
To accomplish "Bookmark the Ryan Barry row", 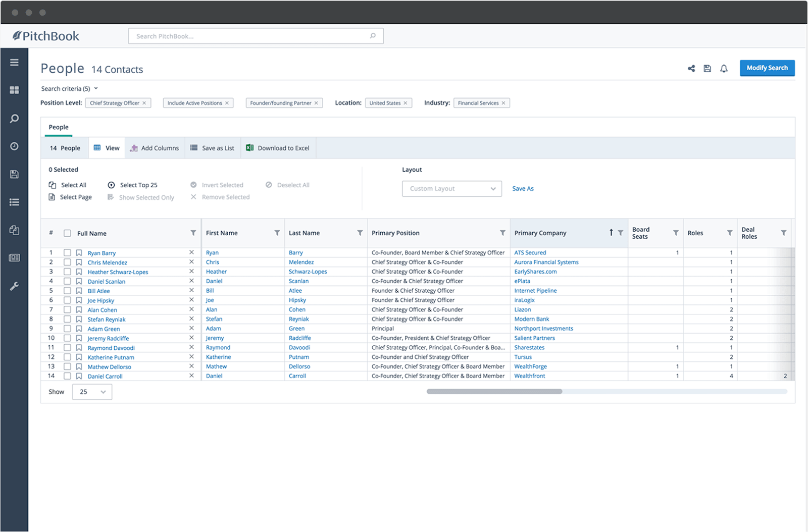I will pos(79,253).
